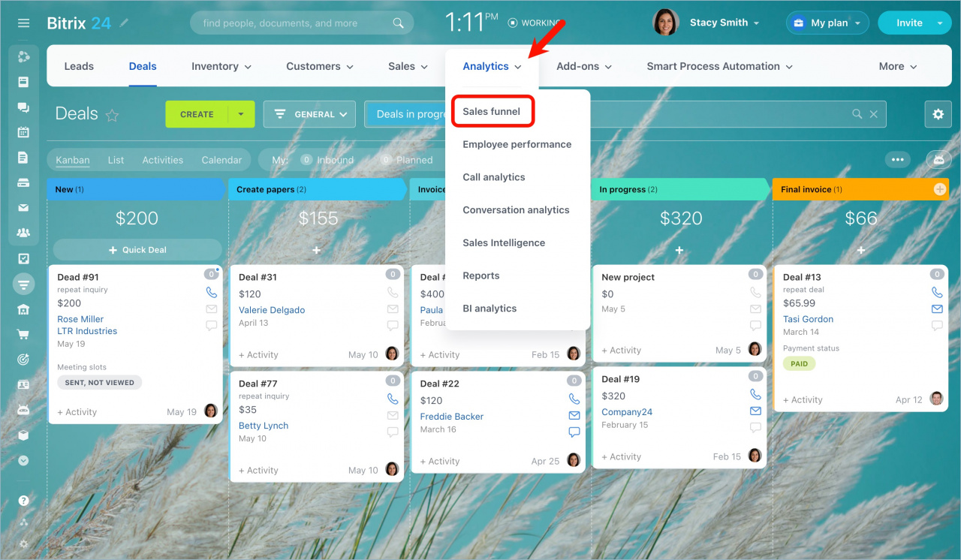
Task: Click the WORKING status indicator
Action: coord(535,23)
